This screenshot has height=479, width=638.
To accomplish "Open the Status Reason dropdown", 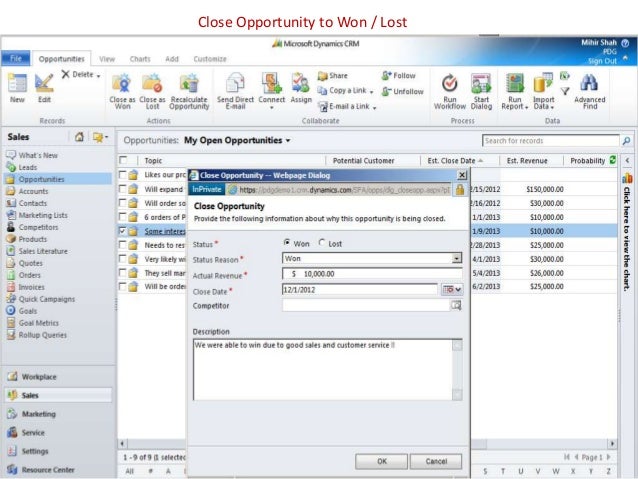I will [457, 258].
